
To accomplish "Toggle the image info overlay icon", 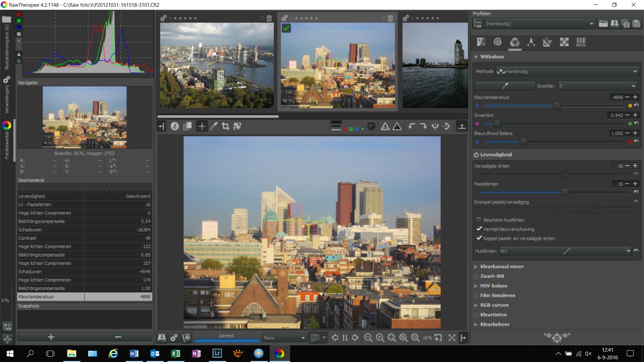I will pyautogui.click(x=174, y=126).
